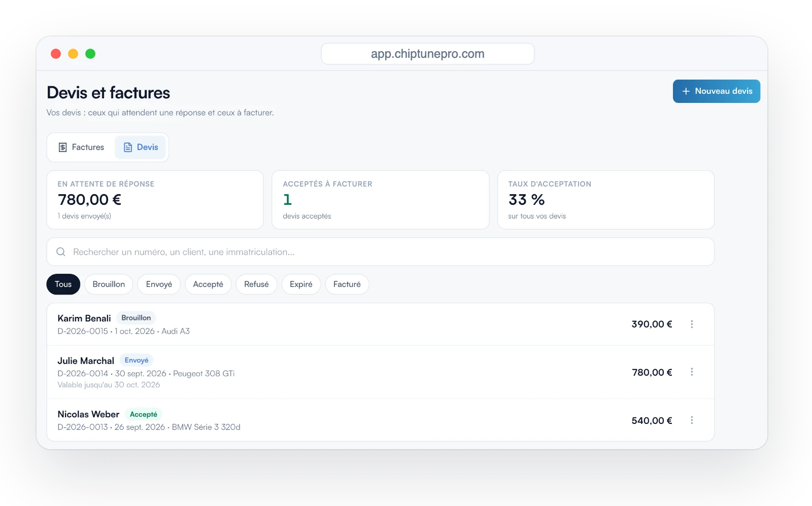Image resolution: width=812 pixels, height=506 pixels.
Task: Click the 390,00 € amount
Action: 652,324
